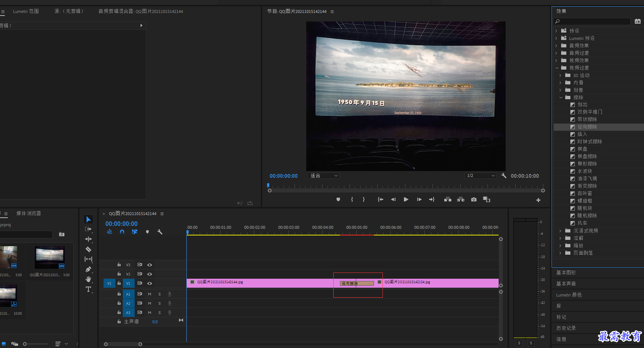Image resolution: width=644 pixels, height=348 pixels.
Task: Select the Hand tool
Action: [88, 279]
